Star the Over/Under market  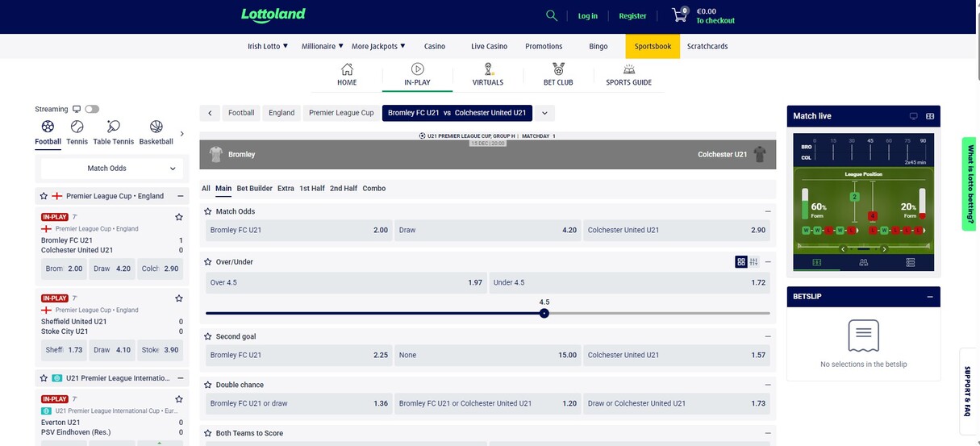click(208, 262)
